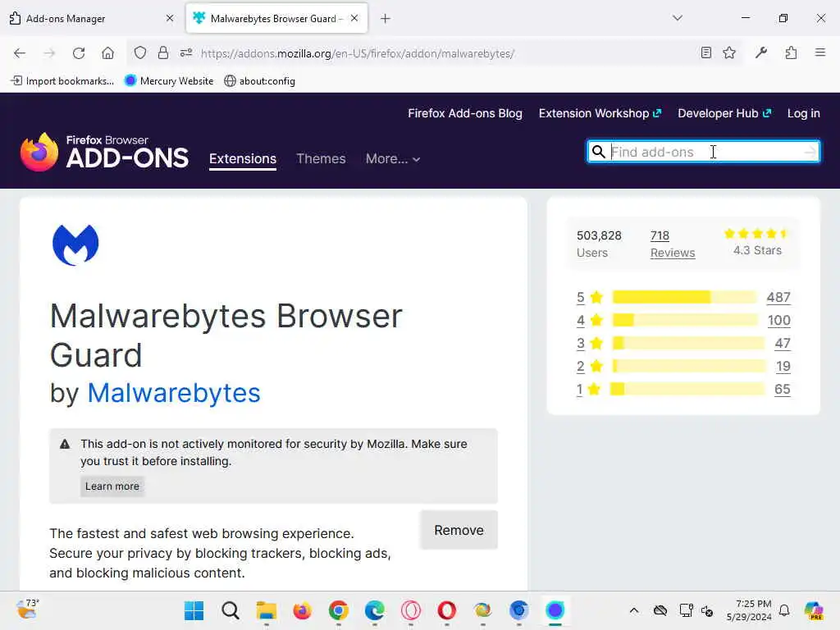Open Import bookmarks bookmark

point(62,81)
